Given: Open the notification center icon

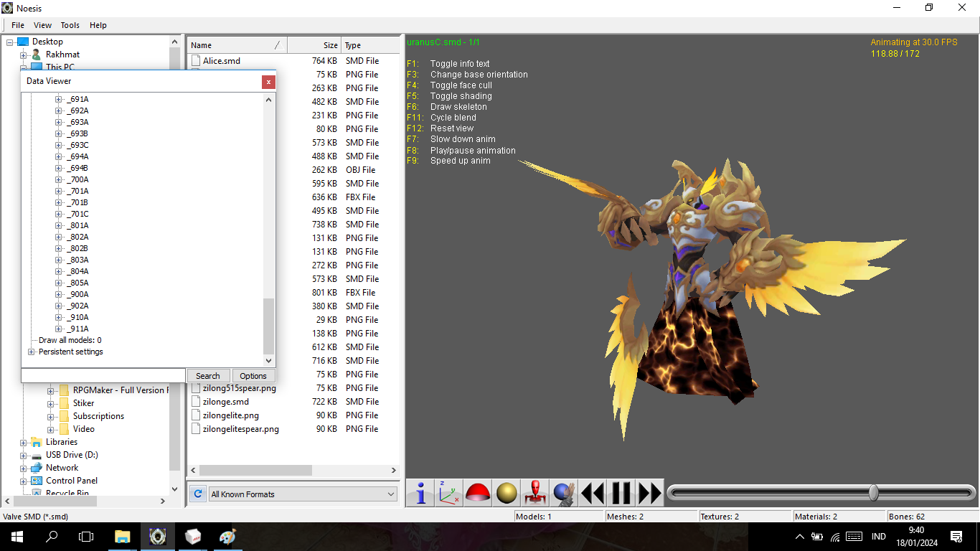Looking at the screenshot, I should [956, 537].
